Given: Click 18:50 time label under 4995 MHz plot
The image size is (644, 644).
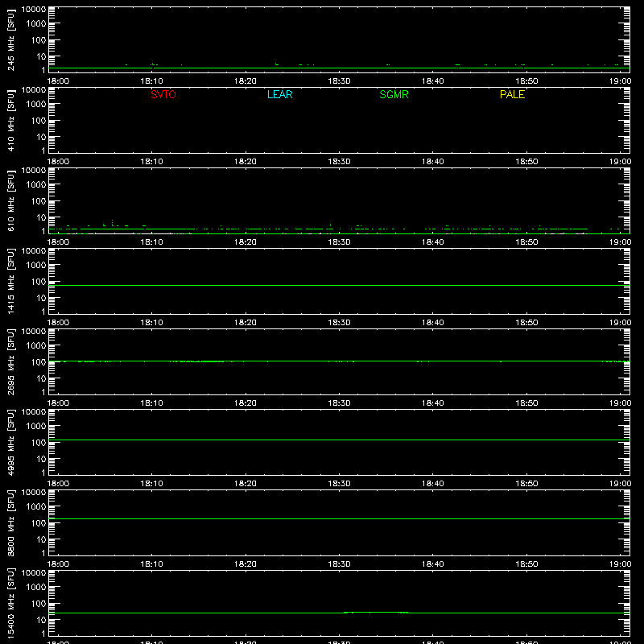Looking at the screenshot, I should click(x=526, y=484).
